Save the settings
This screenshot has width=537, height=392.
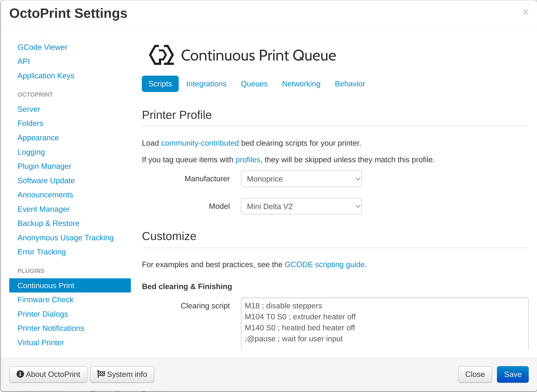[x=513, y=374]
